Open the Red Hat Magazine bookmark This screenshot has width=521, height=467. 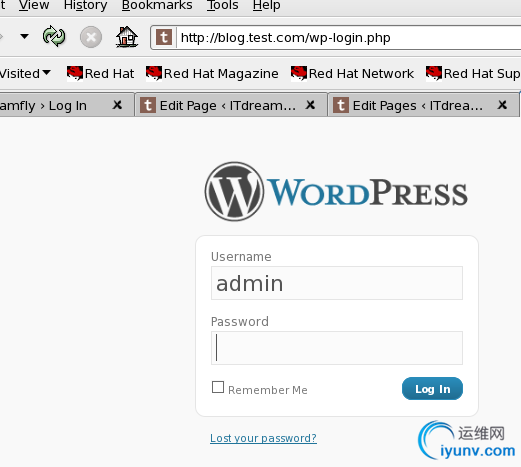pos(212,73)
